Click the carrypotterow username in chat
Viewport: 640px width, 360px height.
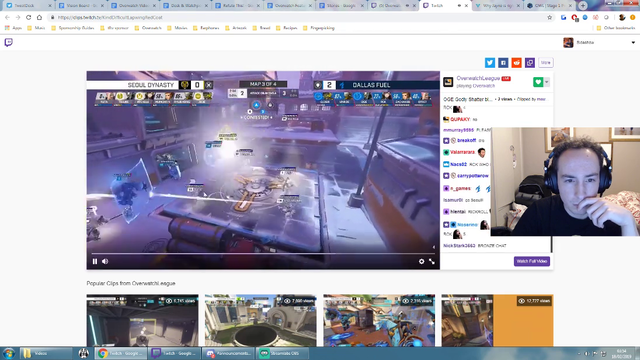[x=473, y=176]
